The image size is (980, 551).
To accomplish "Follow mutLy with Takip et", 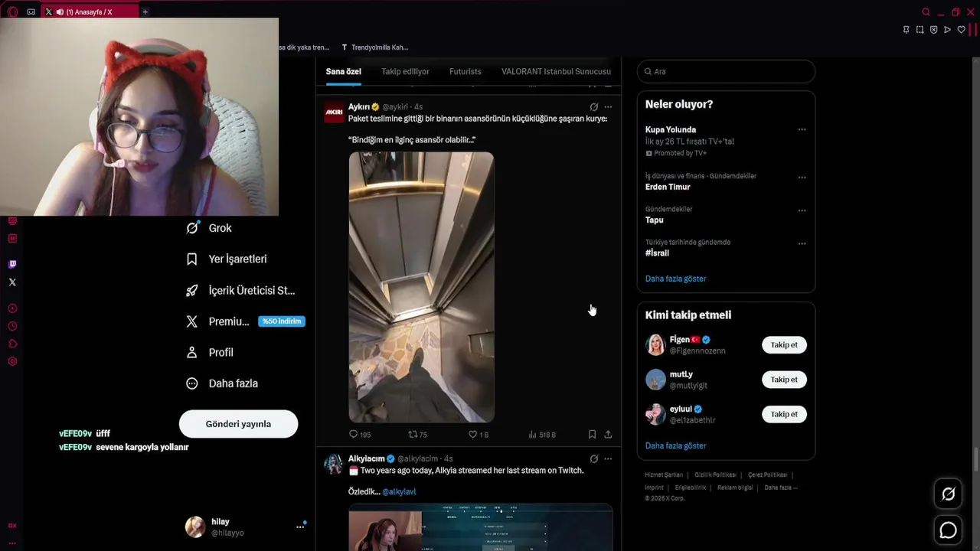I will click(x=784, y=380).
